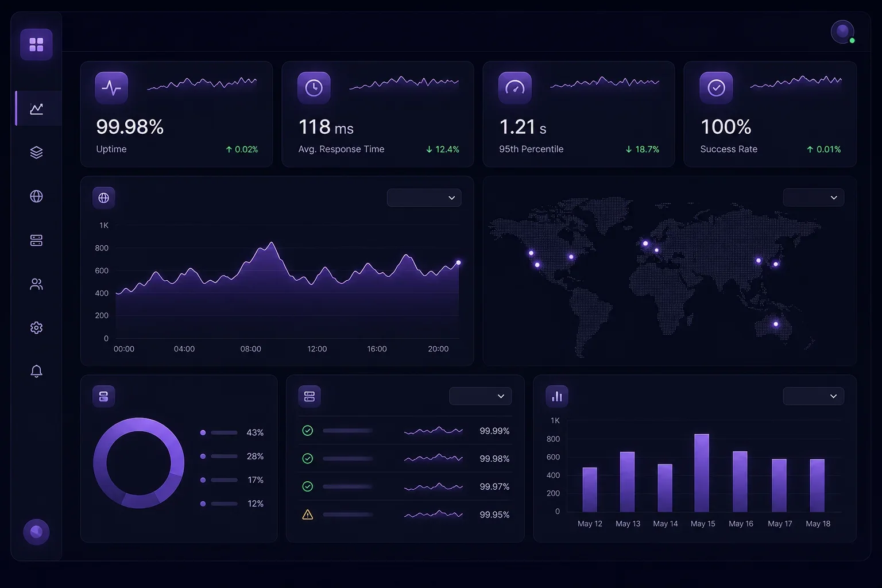Click the notifications bell icon
Screen dimensions: 882x588
(x=36, y=372)
